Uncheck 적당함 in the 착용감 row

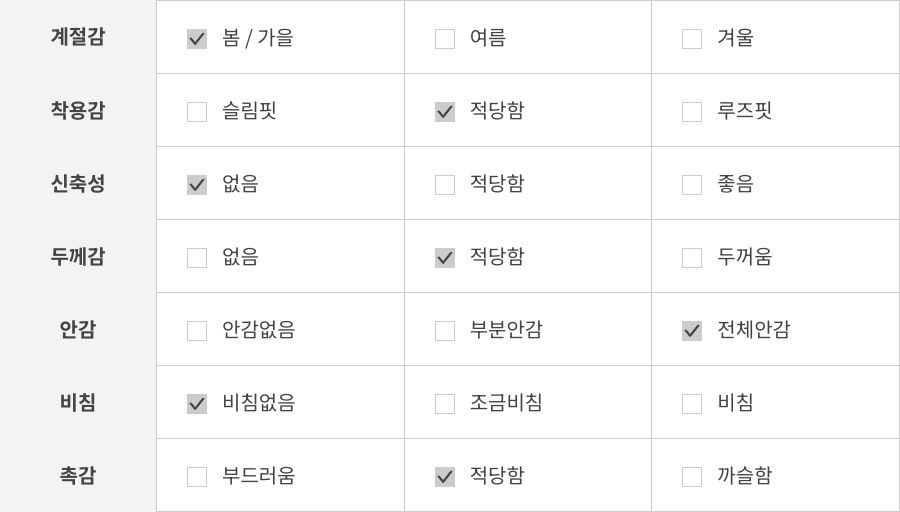(445, 112)
